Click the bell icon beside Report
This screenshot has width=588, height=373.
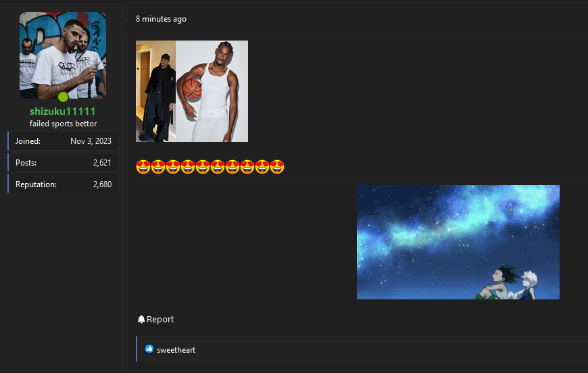click(x=141, y=319)
